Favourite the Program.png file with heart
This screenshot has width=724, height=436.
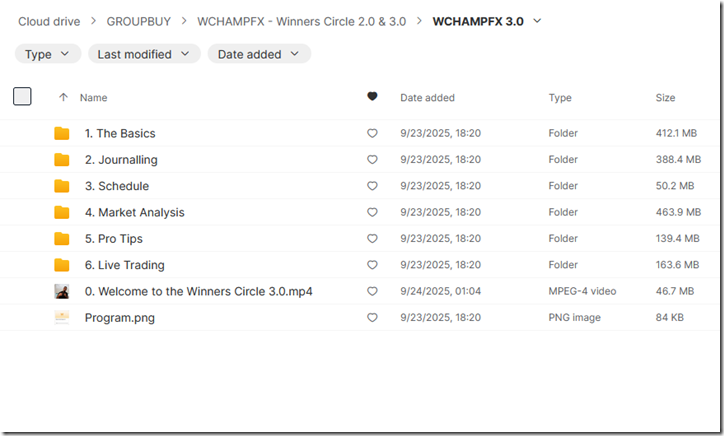[x=372, y=318]
